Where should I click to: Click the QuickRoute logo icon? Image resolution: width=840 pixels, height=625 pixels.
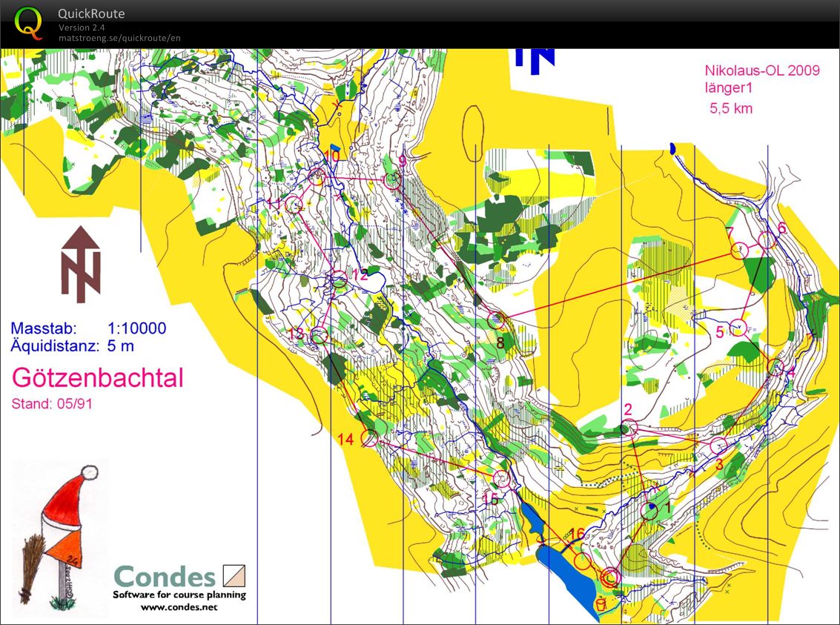pos(29,22)
